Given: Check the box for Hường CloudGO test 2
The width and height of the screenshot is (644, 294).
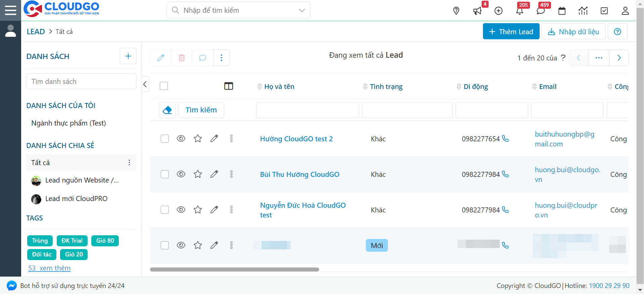Looking at the screenshot, I should tap(165, 139).
